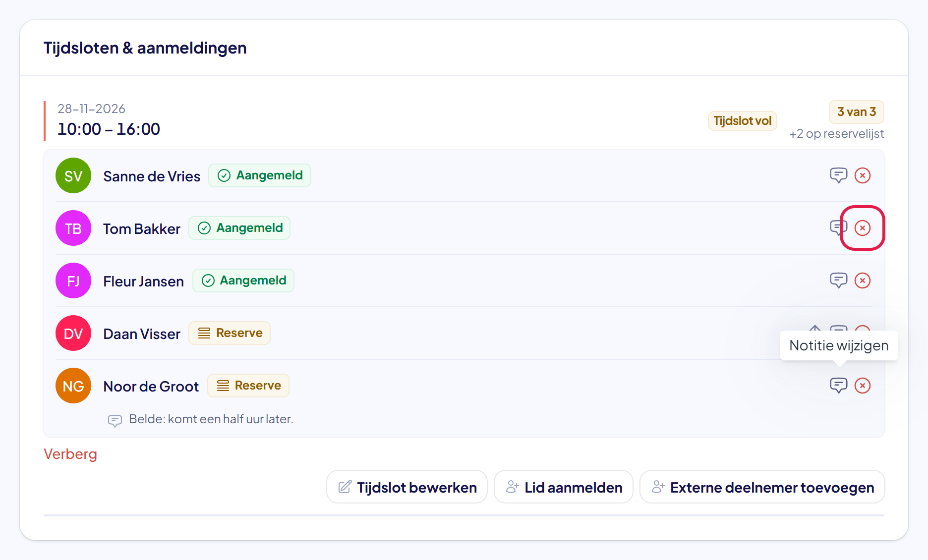
Task: Remove Fleur Jansen with red X icon
Action: click(x=863, y=280)
